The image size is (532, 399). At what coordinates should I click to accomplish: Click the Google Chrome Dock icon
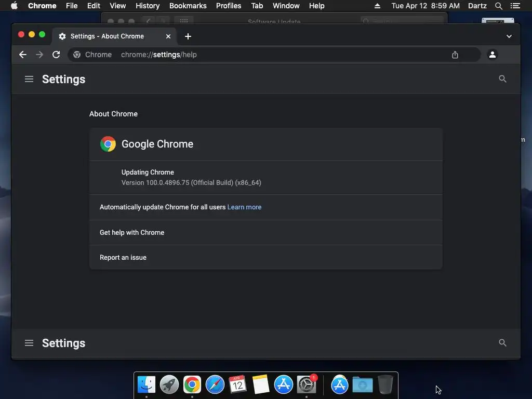tap(192, 385)
